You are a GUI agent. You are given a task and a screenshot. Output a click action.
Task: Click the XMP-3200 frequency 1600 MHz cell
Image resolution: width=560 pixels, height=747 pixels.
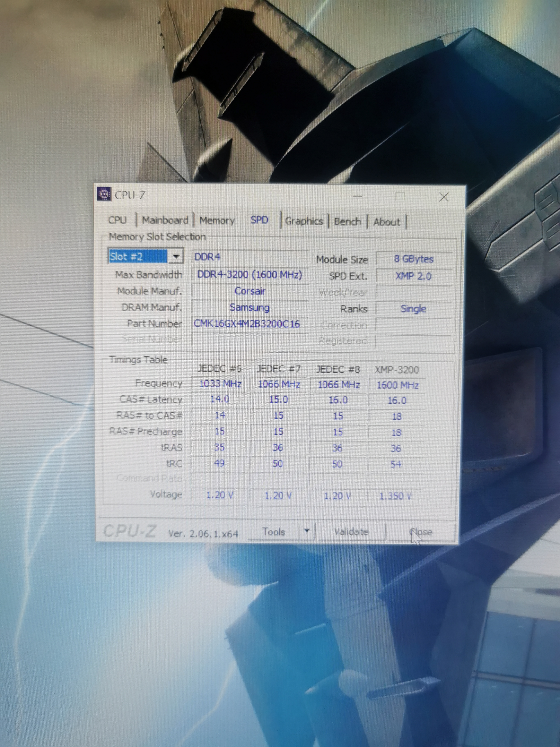(x=397, y=385)
